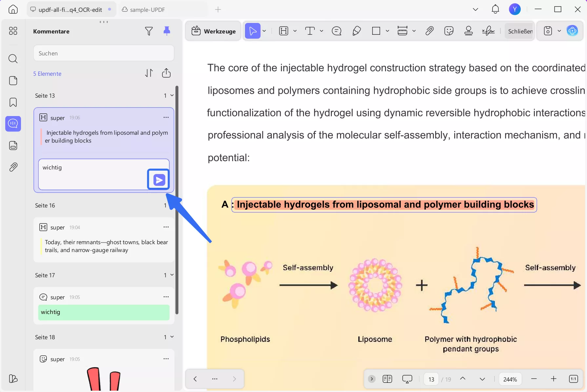
Task: Select the stamp tool
Action: (469, 31)
